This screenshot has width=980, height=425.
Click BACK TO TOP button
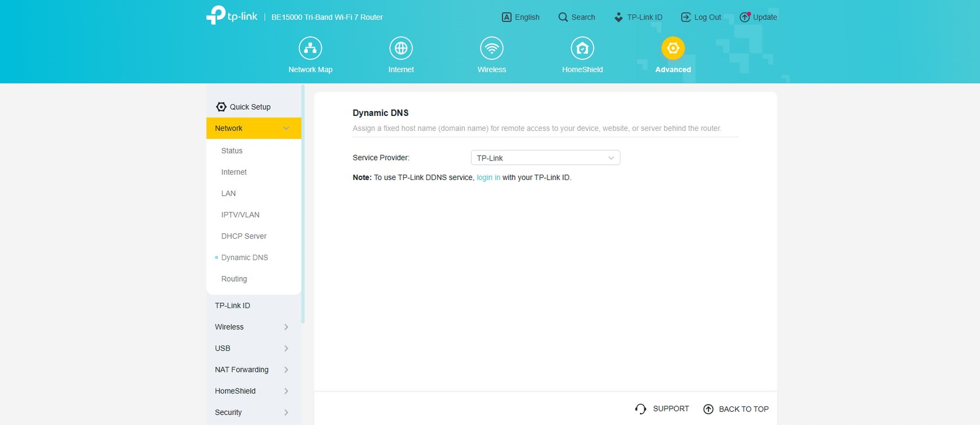tap(736, 409)
